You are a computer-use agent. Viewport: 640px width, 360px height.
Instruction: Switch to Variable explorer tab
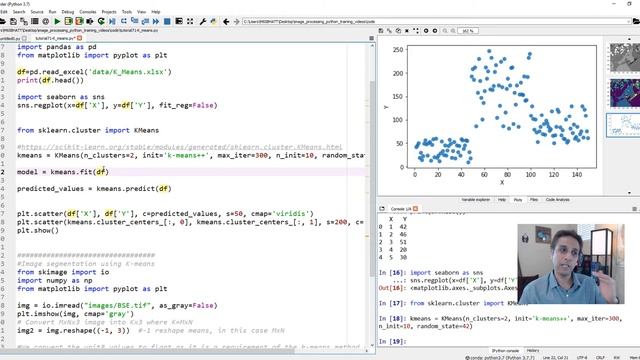[476, 200]
